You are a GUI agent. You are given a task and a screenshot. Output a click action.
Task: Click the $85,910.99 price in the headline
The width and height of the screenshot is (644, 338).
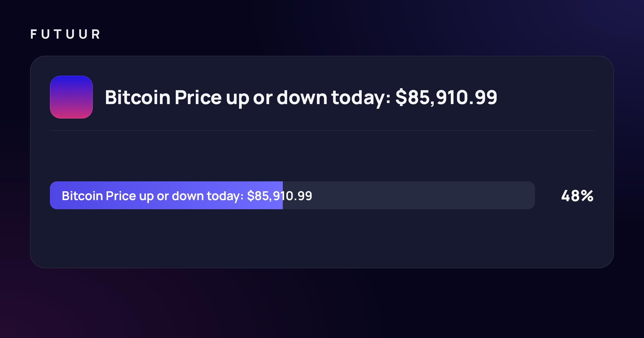tap(446, 97)
